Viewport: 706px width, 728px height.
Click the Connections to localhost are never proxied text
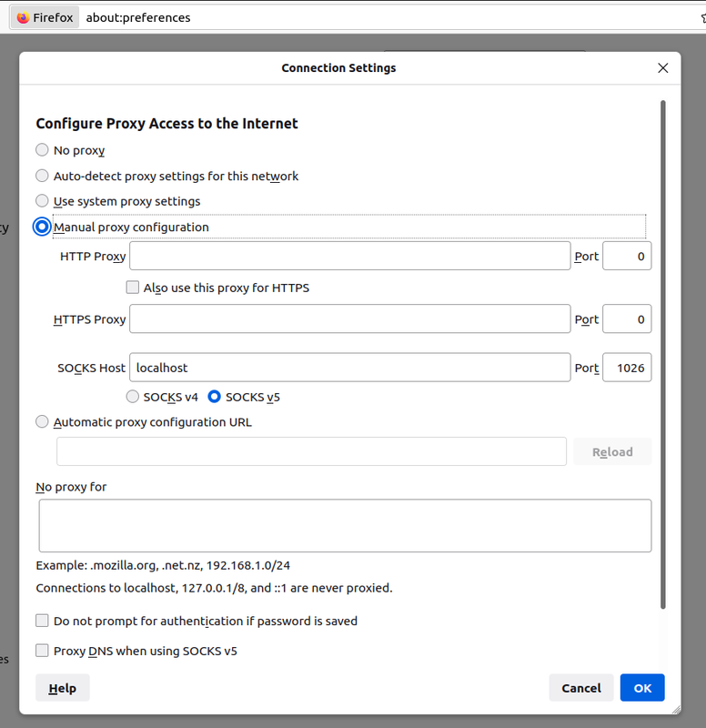coord(214,588)
